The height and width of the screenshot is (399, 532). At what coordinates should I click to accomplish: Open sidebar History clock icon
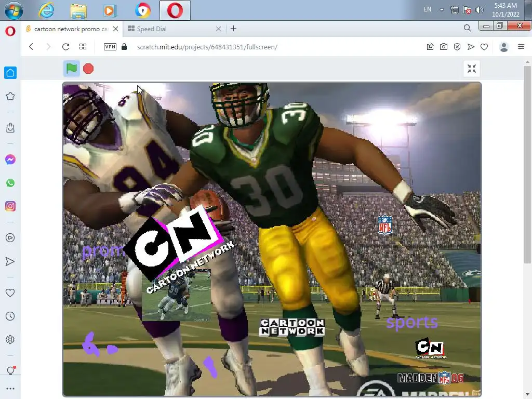pos(10,316)
